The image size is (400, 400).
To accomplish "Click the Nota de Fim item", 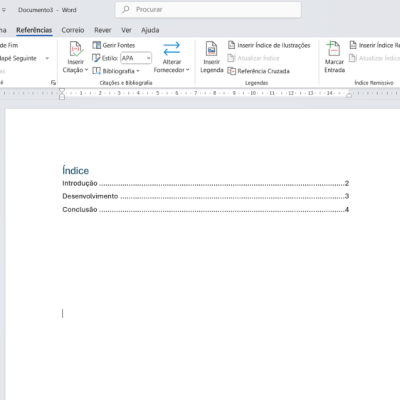I will (x=9, y=45).
